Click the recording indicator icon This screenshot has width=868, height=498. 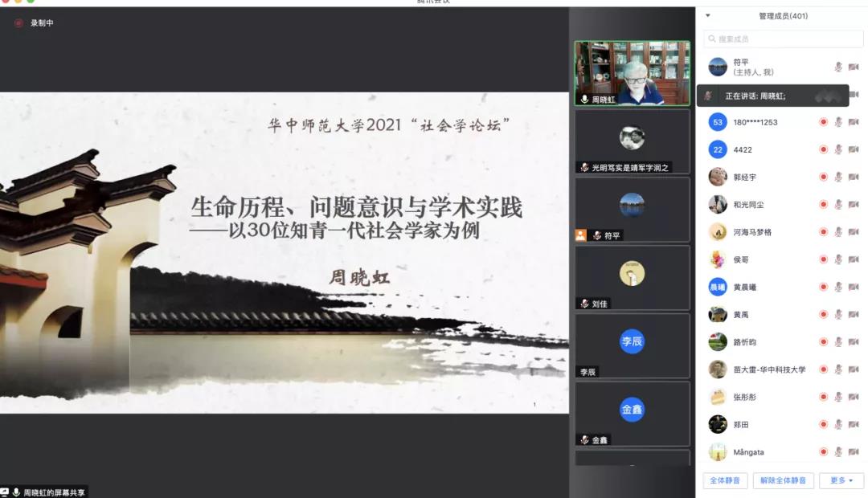(18, 23)
